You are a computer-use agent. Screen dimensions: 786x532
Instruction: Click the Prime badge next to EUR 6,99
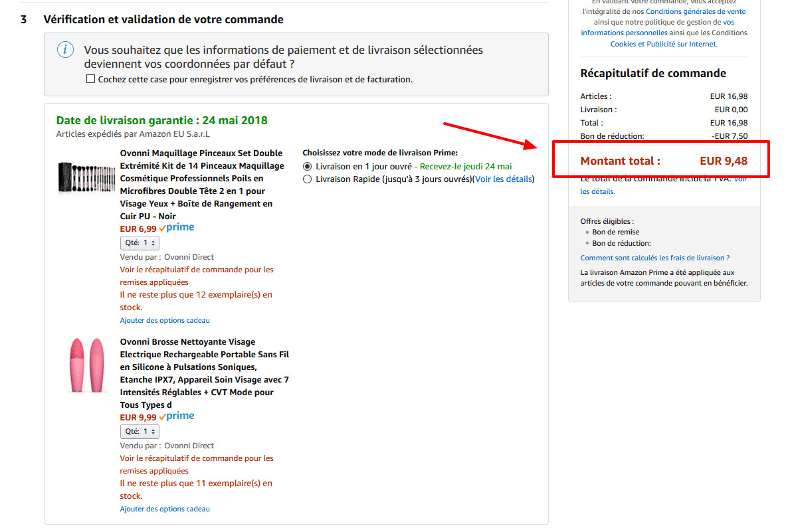point(176,226)
